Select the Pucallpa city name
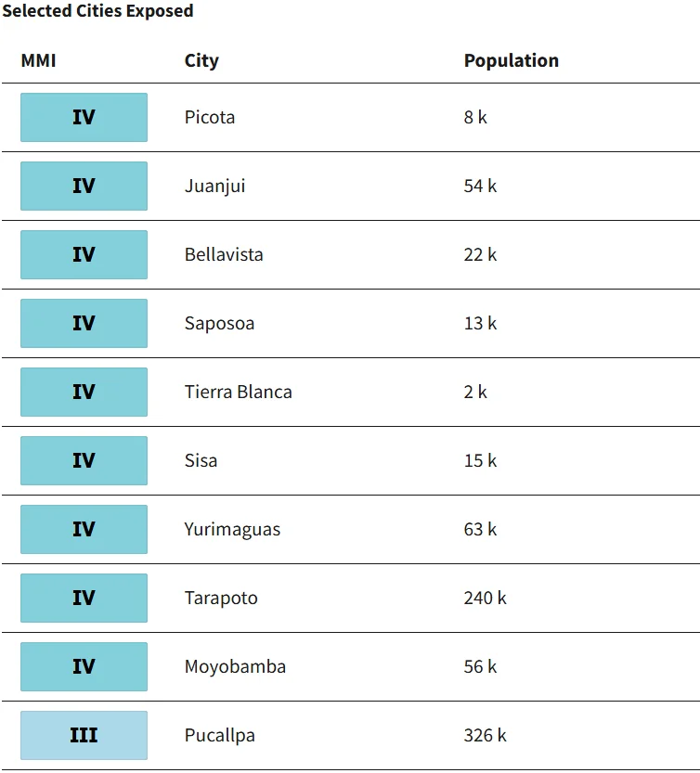This screenshot has width=700, height=773. (219, 736)
